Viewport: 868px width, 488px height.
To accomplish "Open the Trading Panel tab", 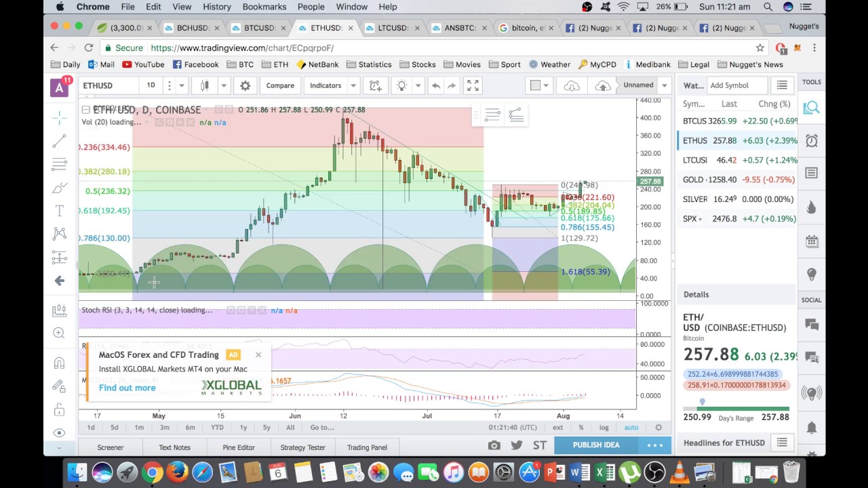I will point(367,447).
